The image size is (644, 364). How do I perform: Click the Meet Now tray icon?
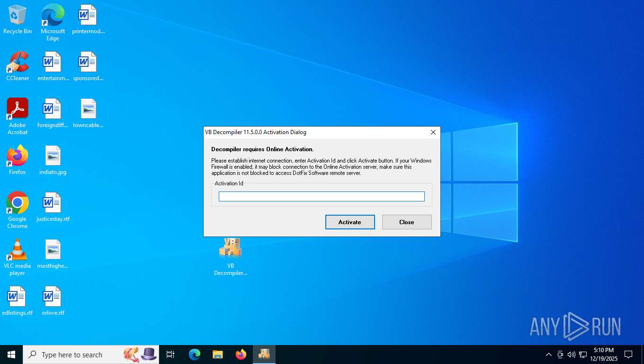560,355
